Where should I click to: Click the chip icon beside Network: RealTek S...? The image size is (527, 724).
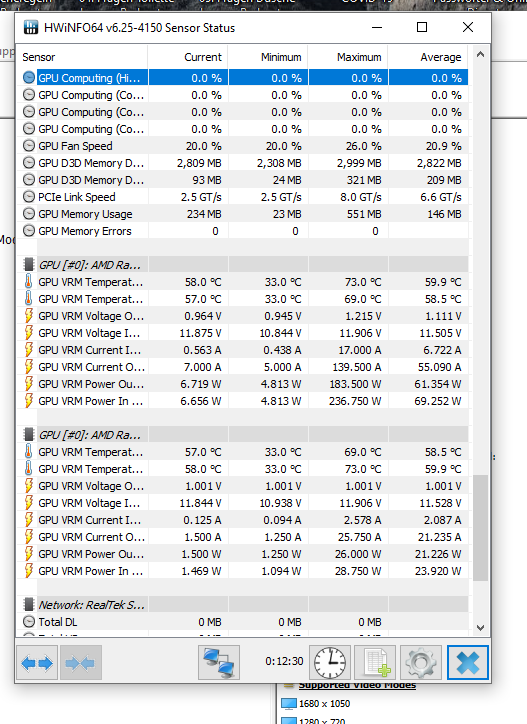pyautogui.click(x=29, y=605)
